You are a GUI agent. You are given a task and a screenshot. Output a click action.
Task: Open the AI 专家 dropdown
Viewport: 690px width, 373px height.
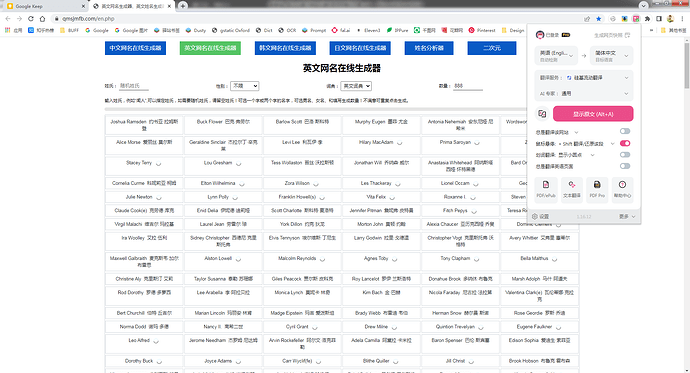tap(584, 93)
